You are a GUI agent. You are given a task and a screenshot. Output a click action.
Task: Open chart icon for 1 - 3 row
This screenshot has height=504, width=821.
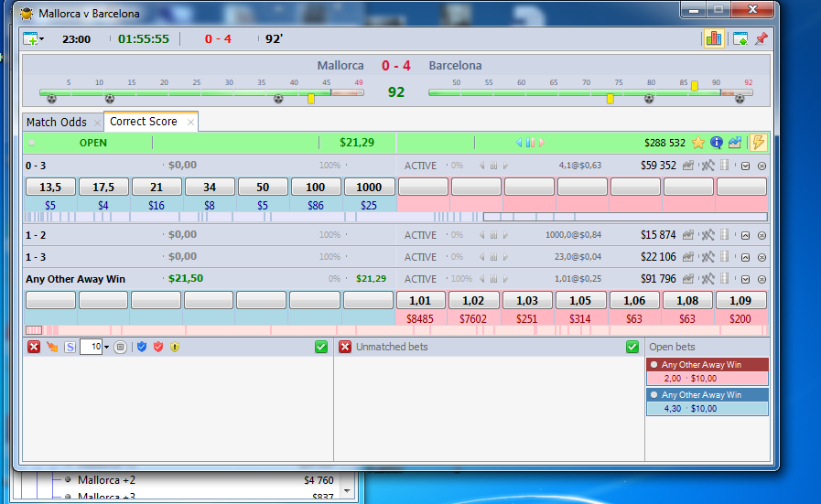[688, 257]
